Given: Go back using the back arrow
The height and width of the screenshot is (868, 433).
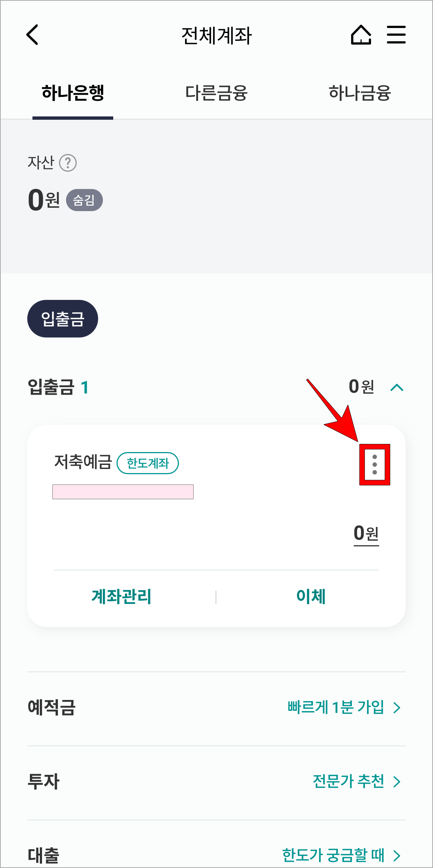Looking at the screenshot, I should pos(32,35).
